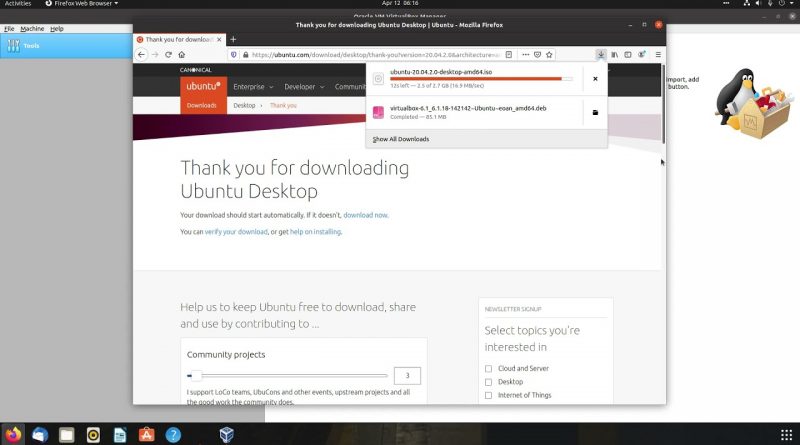Go back with Firefox back arrow
Image resolution: width=800 pixels, height=445 pixels.
coord(141,55)
